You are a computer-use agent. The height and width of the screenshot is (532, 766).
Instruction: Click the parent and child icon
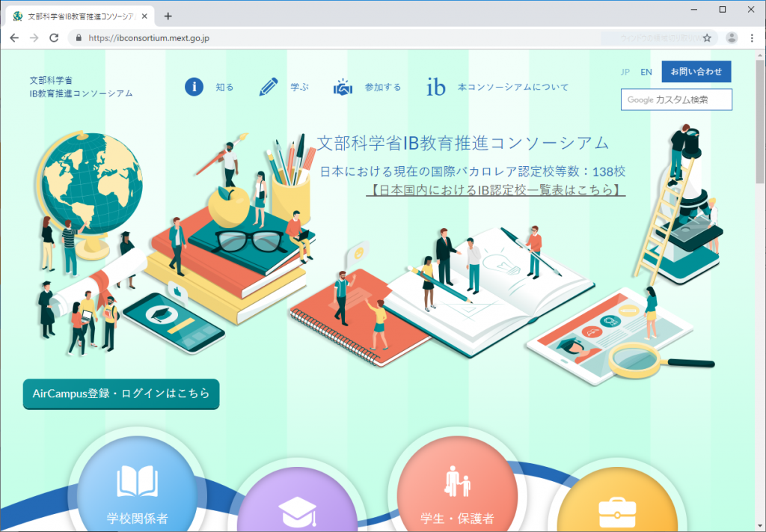click(x=457, y=480)
